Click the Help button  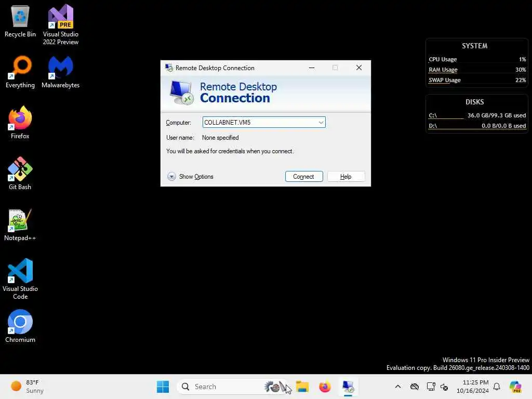coord(345,177)
